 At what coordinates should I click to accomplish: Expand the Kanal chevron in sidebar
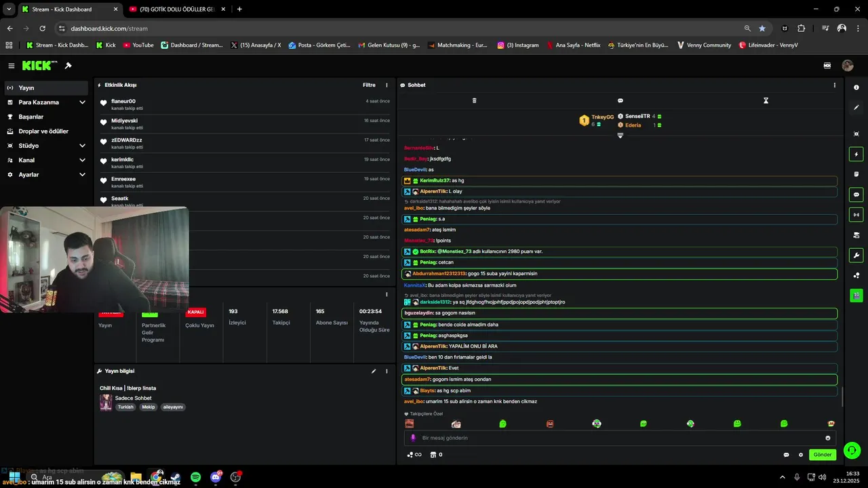point(82,160)
